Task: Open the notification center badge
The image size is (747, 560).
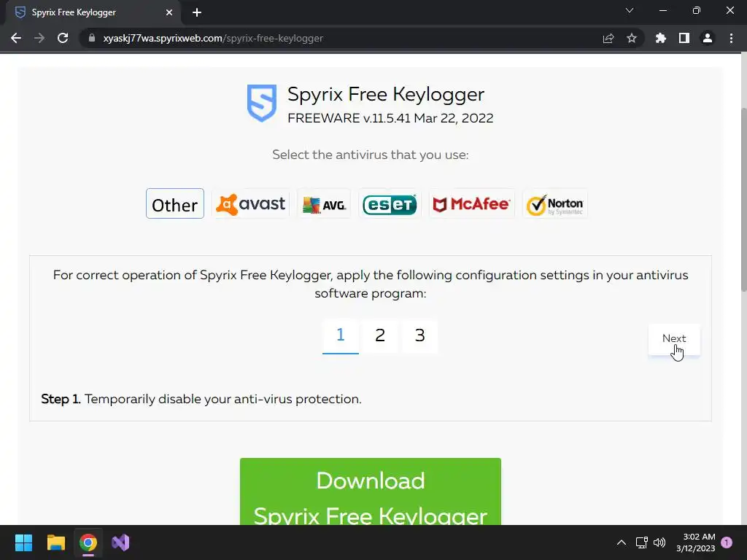Action: pyautogui.click(x=727, y=542)
